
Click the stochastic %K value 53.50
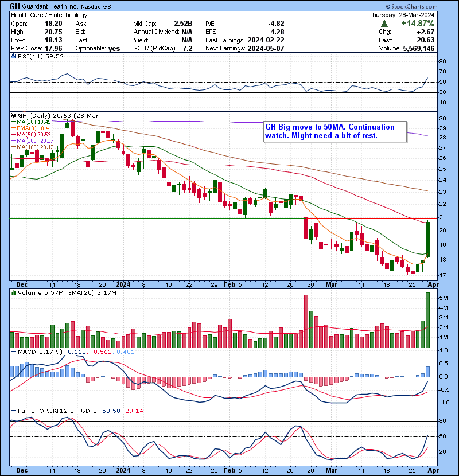pos(111,411)
